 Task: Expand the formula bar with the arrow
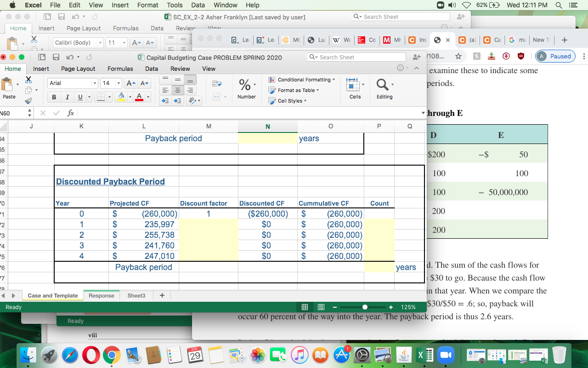(423, 113)
